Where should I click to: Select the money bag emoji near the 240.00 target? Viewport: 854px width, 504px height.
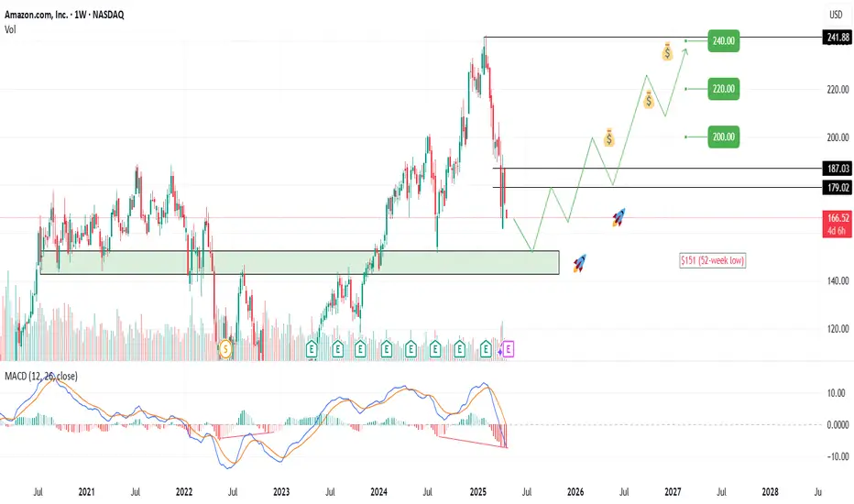click(x=667, y=51)
